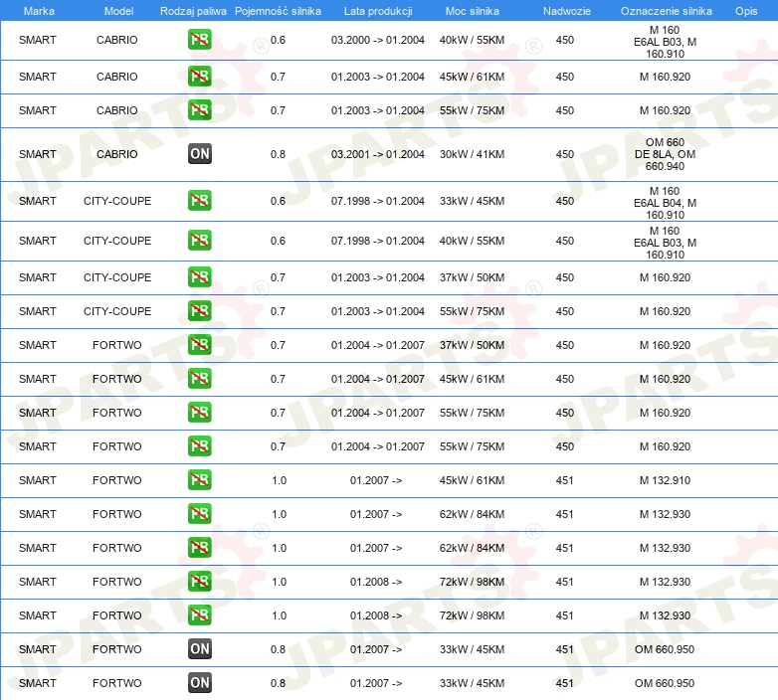Click the Nadwozie column header
778x700 pixels.
(x=564, y=10)
